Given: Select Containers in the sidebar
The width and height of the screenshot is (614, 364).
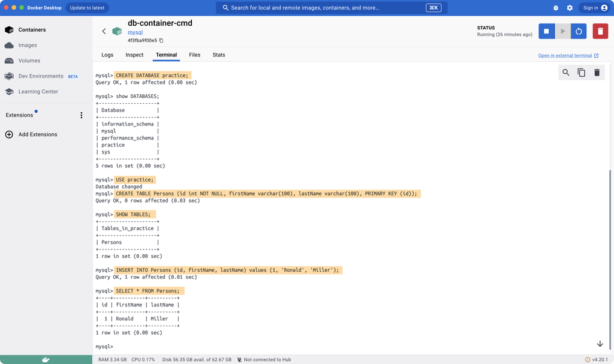Looking at the screenshot, I should (32, 29).
